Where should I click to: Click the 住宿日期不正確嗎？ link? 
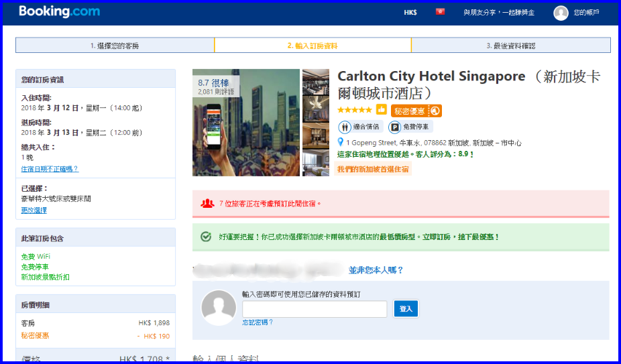point(50,169)
